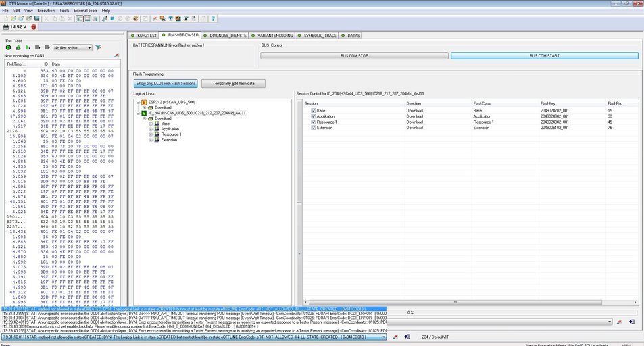
Task: Click the filter funnel icon in Bus Trace
Action: tap(98, 48)
